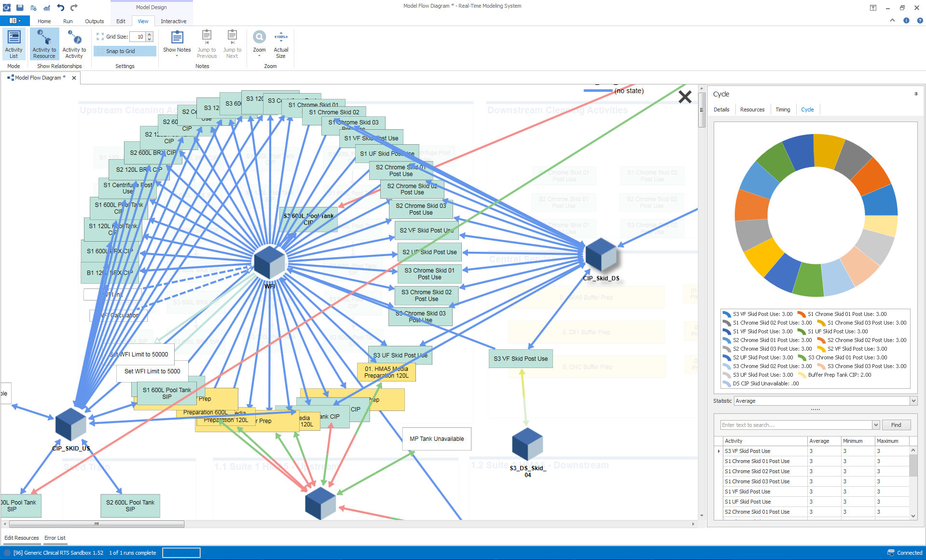This screenshot has height=560, width=926.
Task: Open the Error List panel
Action: click(x=55, y=538)
